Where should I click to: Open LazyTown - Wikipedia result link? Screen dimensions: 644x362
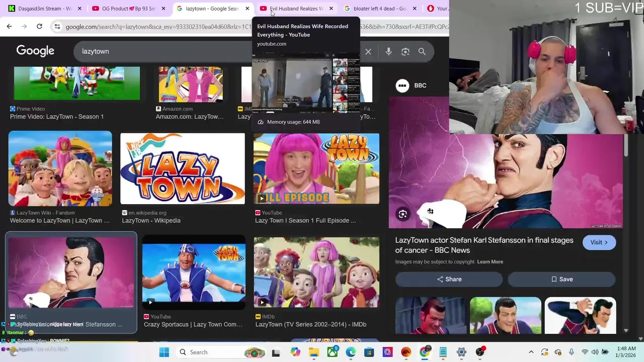(x=151, y=221)
